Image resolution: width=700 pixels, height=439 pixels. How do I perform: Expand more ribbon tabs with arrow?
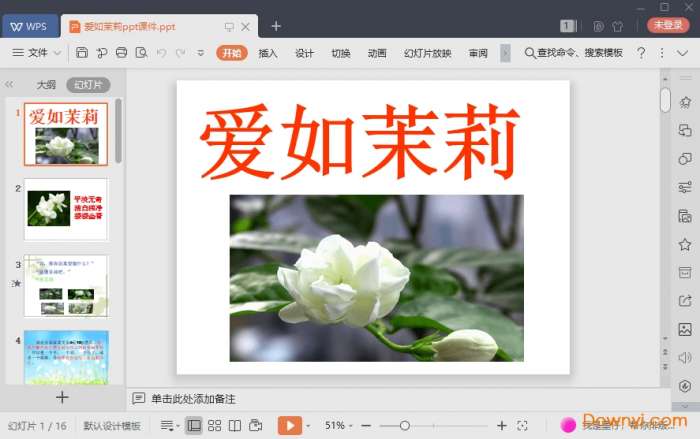pos(505,53)
